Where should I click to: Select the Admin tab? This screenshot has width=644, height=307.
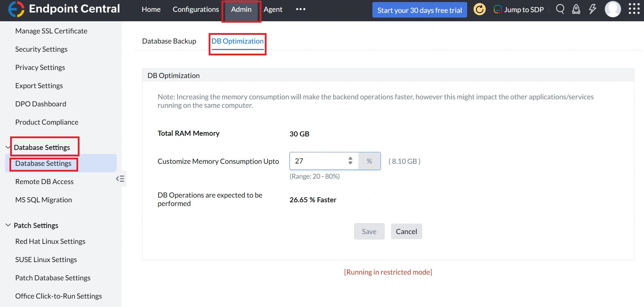click(241, 9)
